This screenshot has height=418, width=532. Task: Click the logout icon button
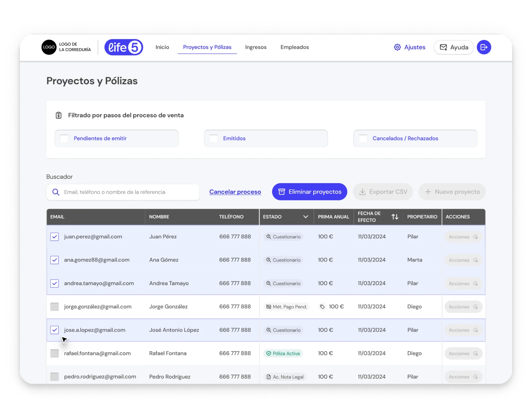click(484, 47)
